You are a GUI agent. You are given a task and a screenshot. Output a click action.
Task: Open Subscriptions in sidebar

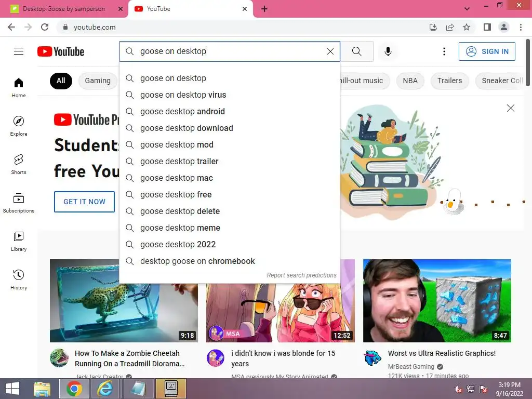(19, 203)
